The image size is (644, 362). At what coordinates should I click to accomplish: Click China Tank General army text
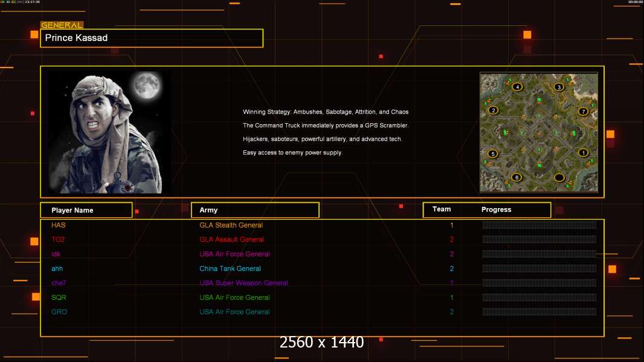(230, 268)
